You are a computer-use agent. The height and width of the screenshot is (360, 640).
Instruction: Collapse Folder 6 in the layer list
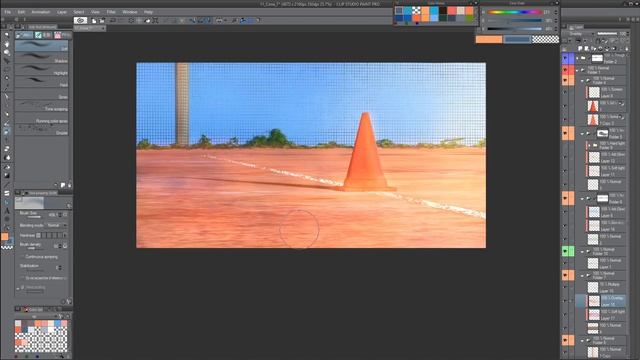coord(582,198)
